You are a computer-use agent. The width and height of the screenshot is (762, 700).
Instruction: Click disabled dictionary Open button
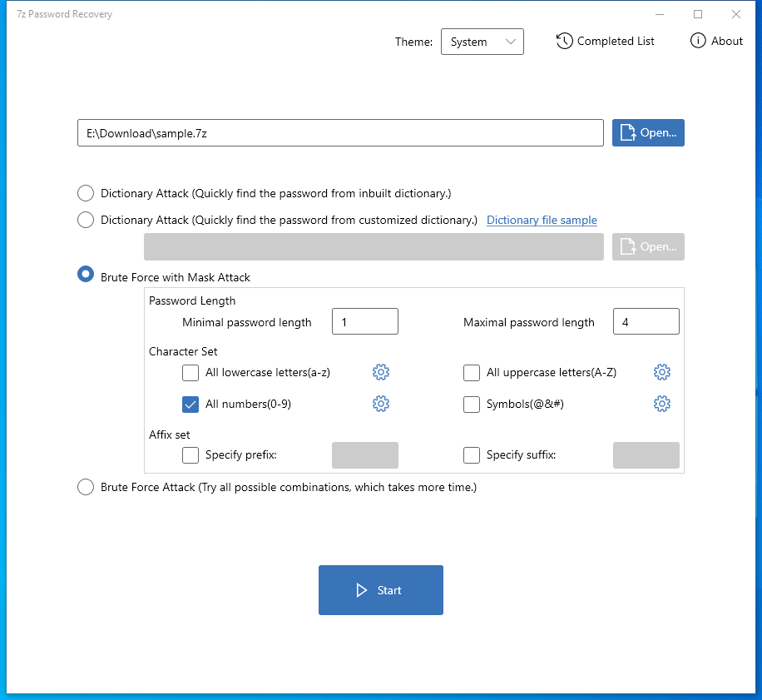point(648,247)
